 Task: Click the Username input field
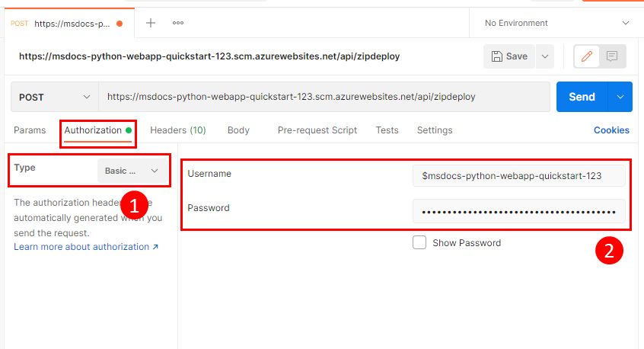518,175
